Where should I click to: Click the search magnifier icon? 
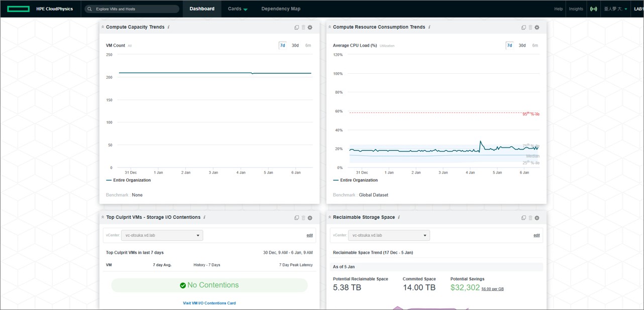coord(89,9)
